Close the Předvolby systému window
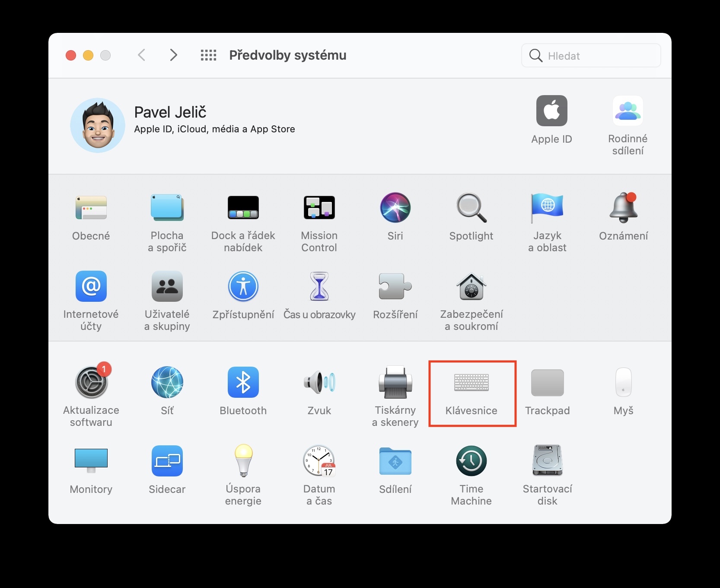 pos(71,55)
